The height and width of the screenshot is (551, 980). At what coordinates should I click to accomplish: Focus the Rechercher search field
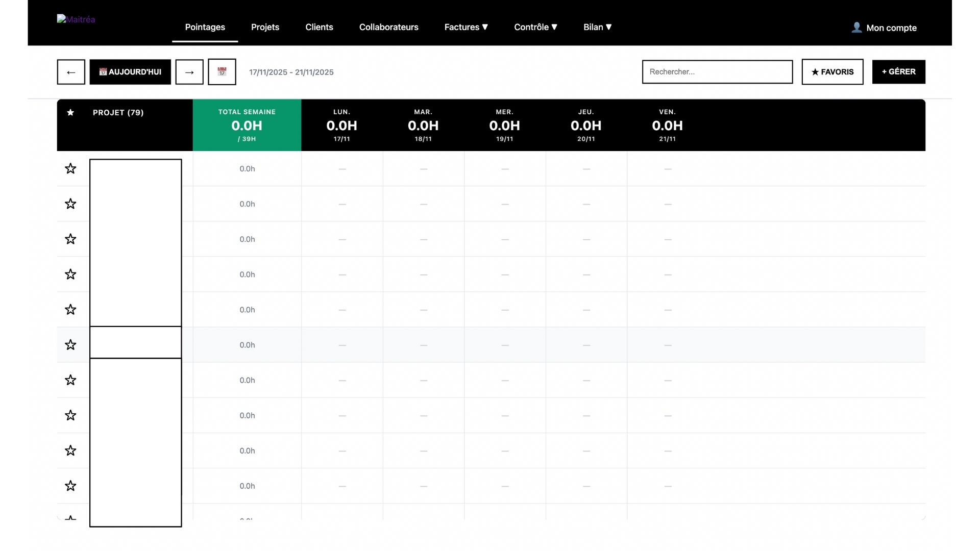pos(717,72)
